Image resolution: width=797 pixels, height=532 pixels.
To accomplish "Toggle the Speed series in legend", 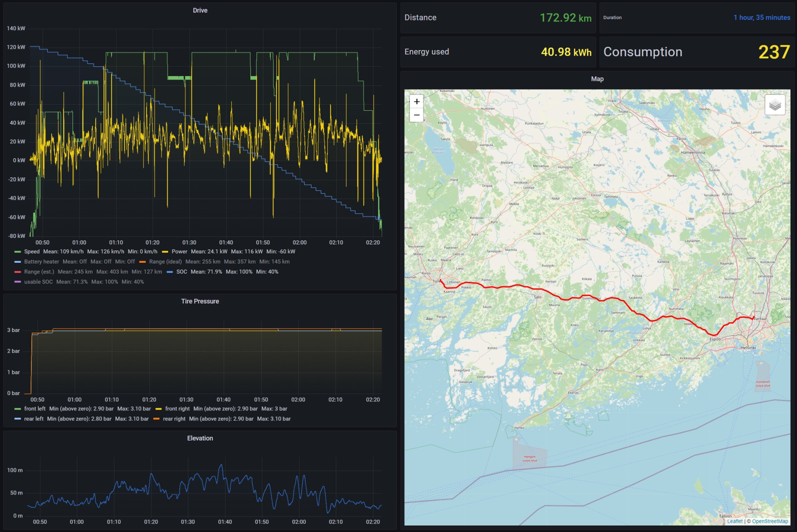I will coord(31,251).
